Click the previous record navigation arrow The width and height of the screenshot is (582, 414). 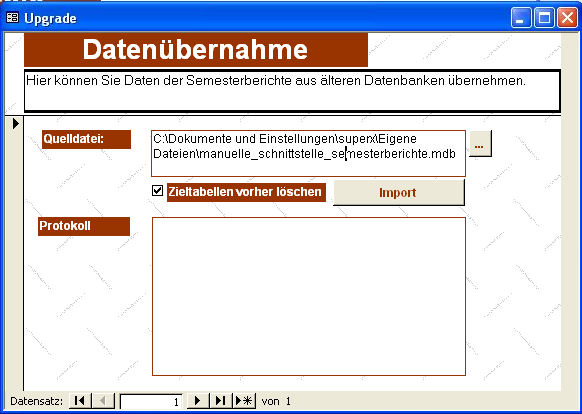pyautogui.click(x=103, y=401)
